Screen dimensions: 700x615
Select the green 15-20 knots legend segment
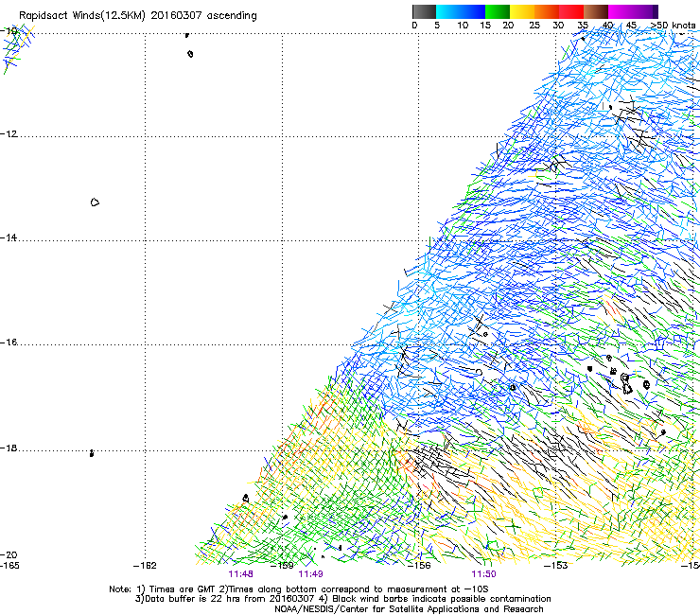498,11
